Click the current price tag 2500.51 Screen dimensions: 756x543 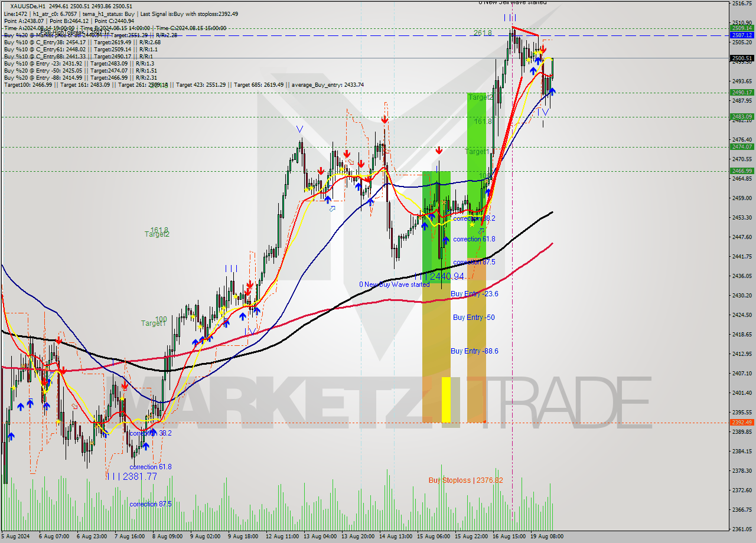pyautogui.click(x=742, y=58)
